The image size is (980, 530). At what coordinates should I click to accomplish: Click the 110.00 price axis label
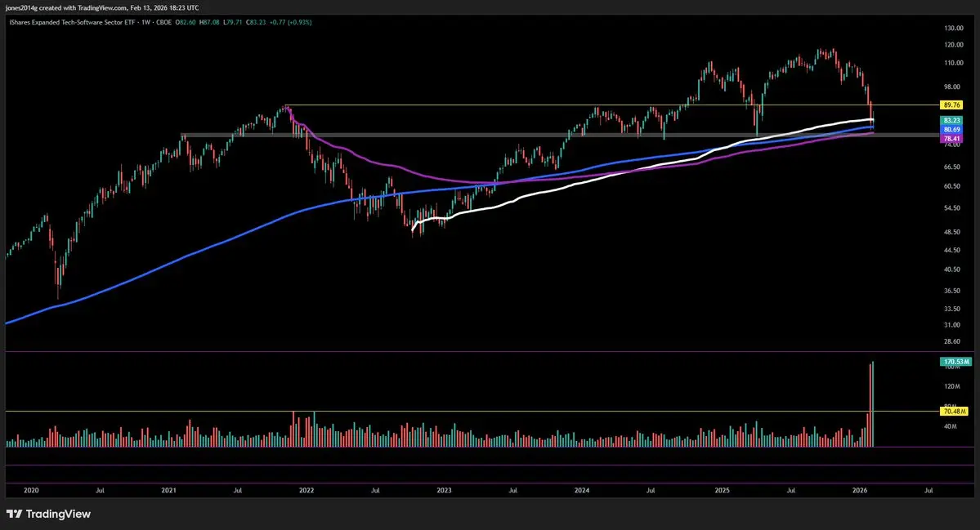pyautogui.click(x=953, y=63)
